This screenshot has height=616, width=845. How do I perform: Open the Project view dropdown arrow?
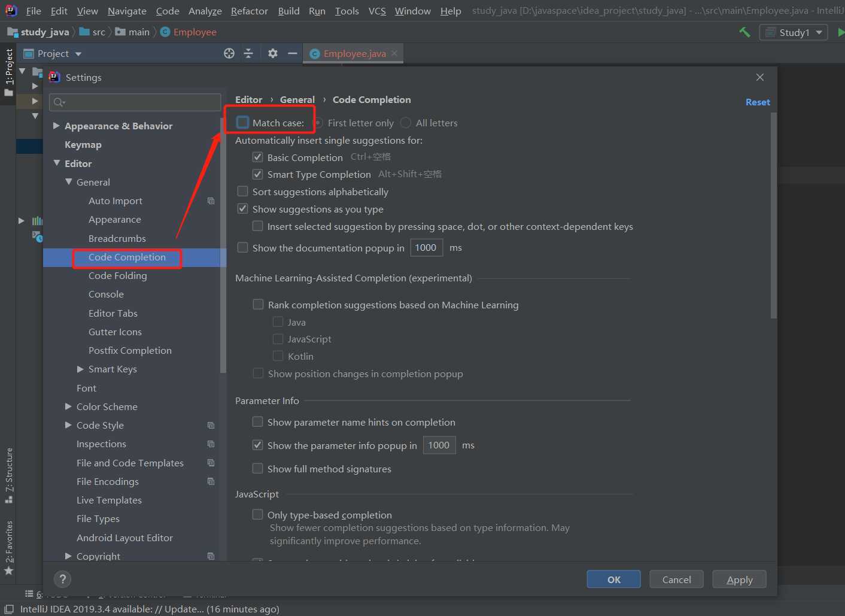pyautogui.click(x=78, y=54)
